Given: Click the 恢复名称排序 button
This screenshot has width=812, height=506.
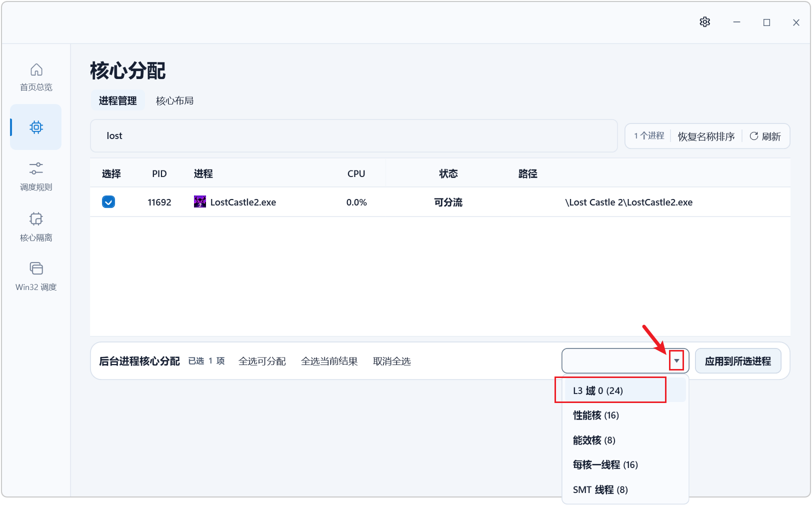Looking at the screenshot, I should tap(706, 136).
